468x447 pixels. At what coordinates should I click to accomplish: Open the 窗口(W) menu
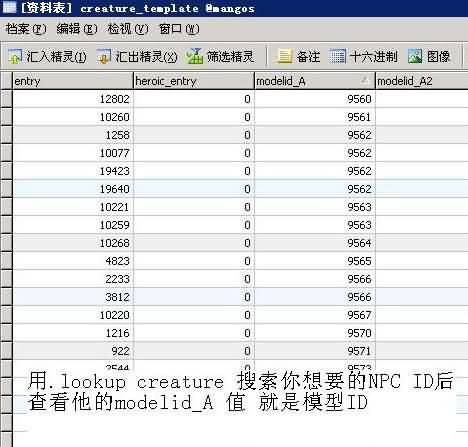click(x=179, y=29)
